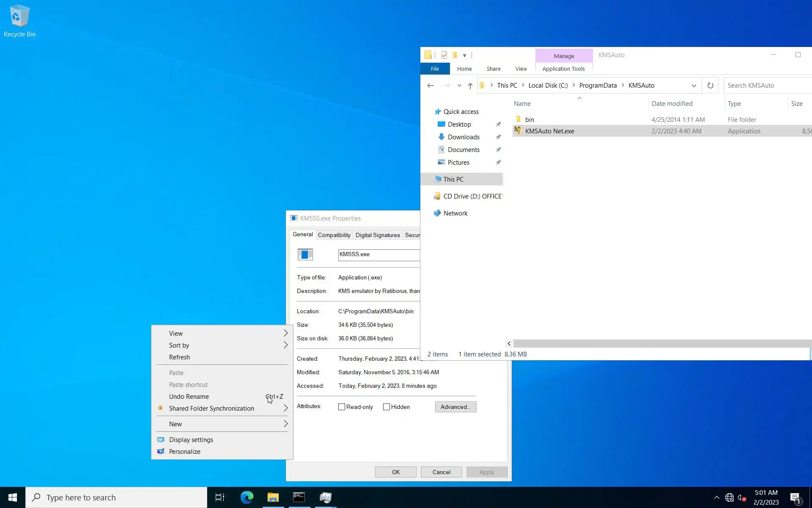Click the Explorer refresh button
This screenshot has width=812, height=508.
(710, 86)
